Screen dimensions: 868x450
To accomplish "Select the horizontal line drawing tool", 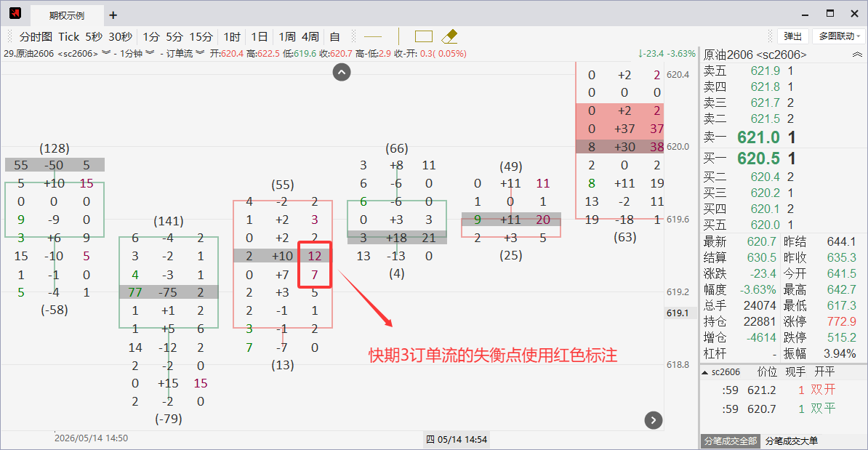I will 372,37.
